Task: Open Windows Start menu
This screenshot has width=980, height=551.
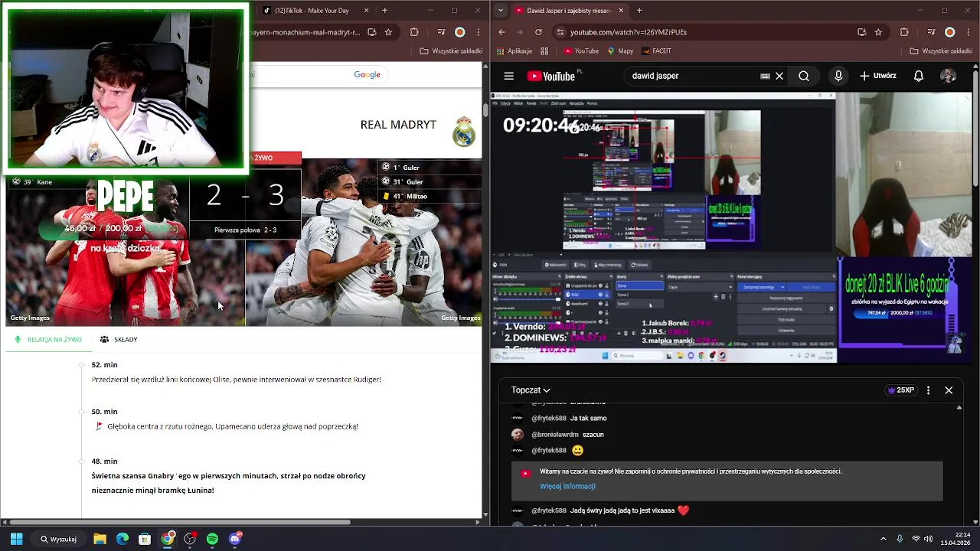Action: tap(16, 539)
